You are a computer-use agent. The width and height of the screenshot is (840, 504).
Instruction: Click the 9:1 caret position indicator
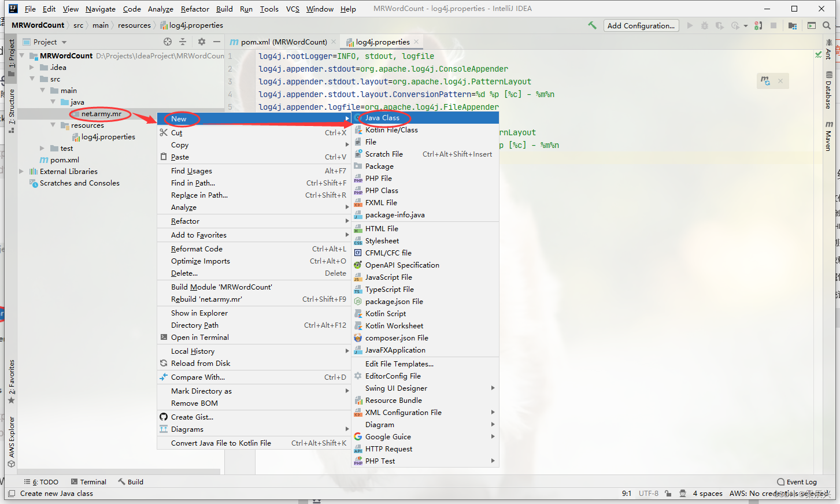(627, 494)
